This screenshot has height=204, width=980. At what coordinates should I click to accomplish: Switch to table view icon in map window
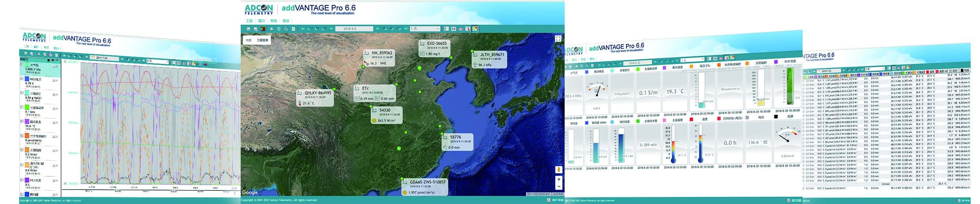[453, 29]
